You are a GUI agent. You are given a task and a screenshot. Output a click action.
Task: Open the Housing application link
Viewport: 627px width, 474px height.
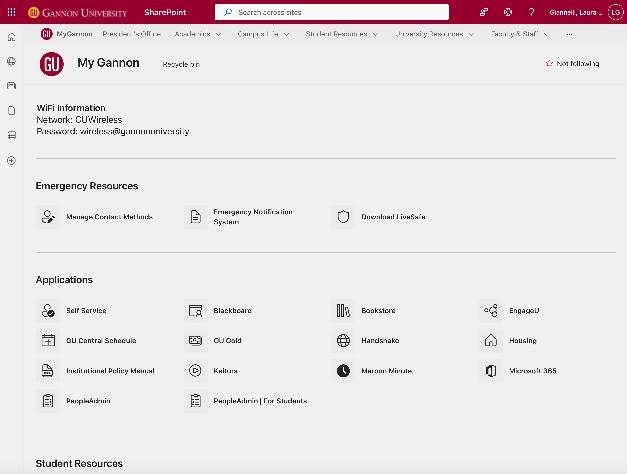click(x=523, y=340)
